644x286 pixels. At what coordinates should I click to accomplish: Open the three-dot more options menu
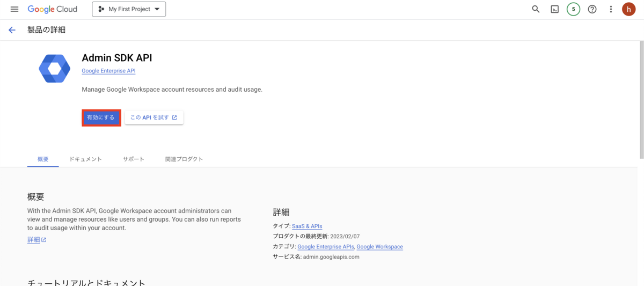coord(611,9)
